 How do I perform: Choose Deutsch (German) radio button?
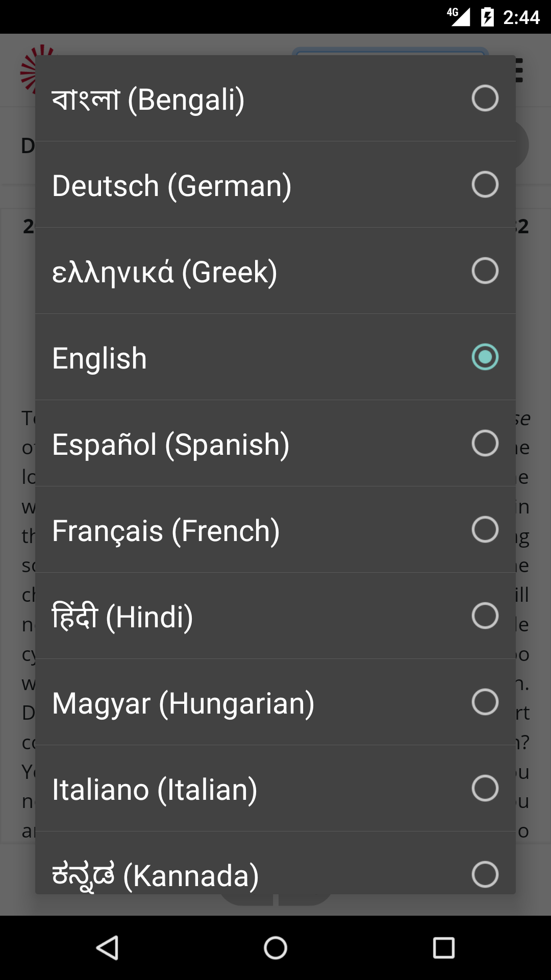click(x=485, y=184)
